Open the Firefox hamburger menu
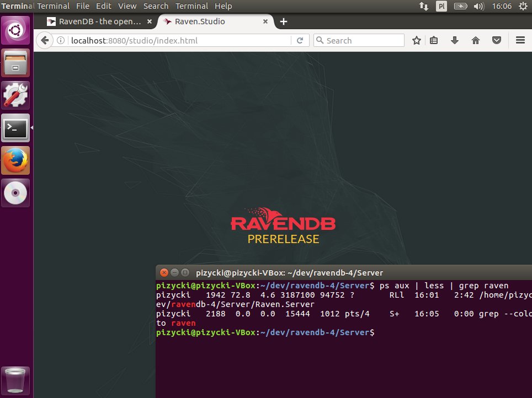This screenshot has height=398, width=532. point(520,41)
